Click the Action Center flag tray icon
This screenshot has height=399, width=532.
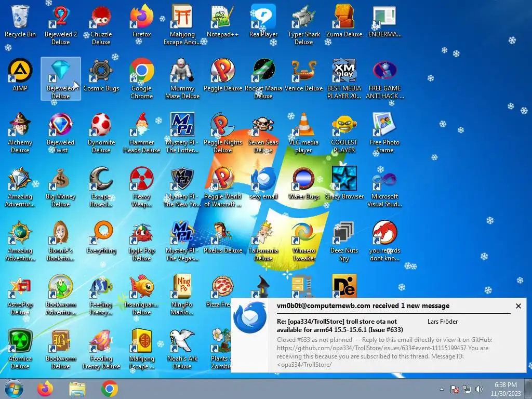[x=454, y=389]
